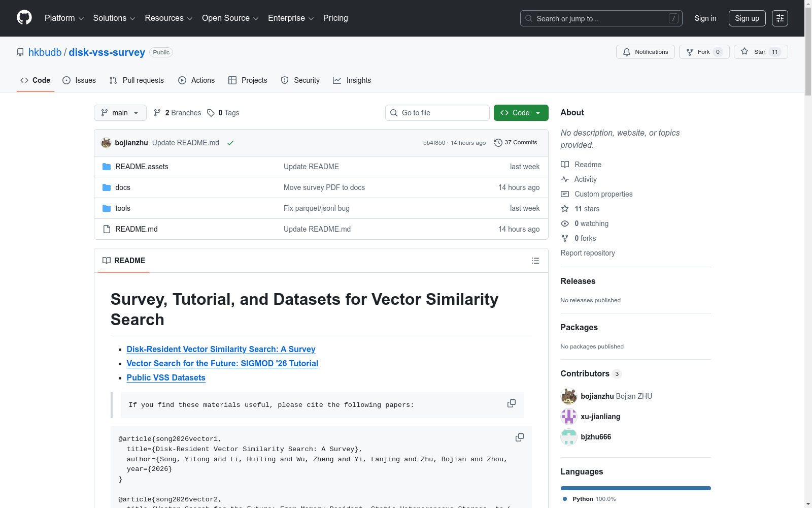Click bojianzhu avatar in commit row
812x508 pixels.
[x=106, y=143]
